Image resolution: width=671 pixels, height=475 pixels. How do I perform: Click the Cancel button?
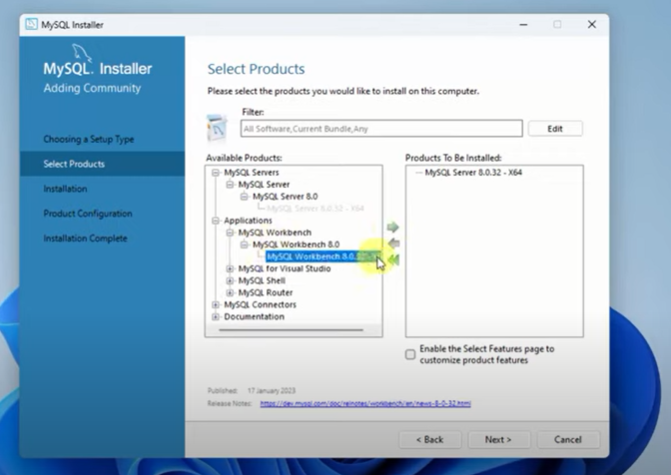[x=568, y=439]
